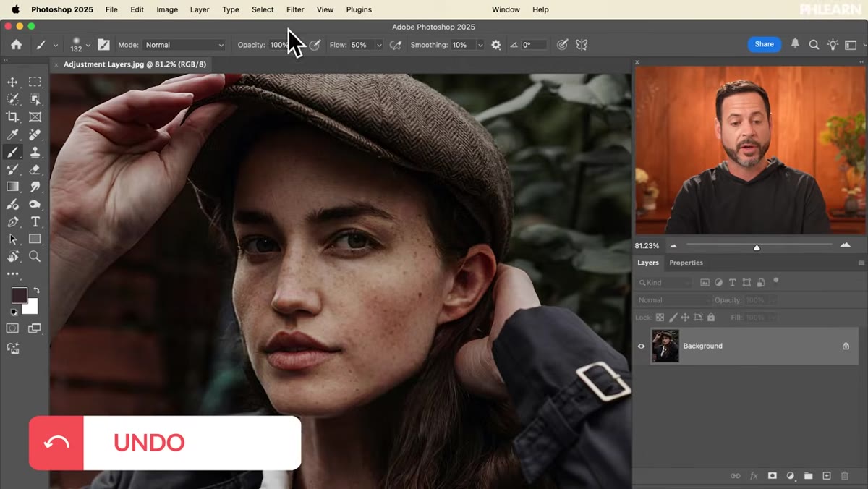Open the Apple menu
This screenshot has height=489, width=868.
point(15,9)
